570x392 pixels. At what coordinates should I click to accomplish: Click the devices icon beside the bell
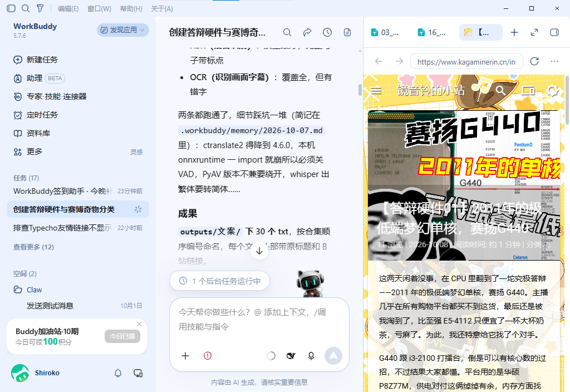pyautogui.click(x=138, y=373)
